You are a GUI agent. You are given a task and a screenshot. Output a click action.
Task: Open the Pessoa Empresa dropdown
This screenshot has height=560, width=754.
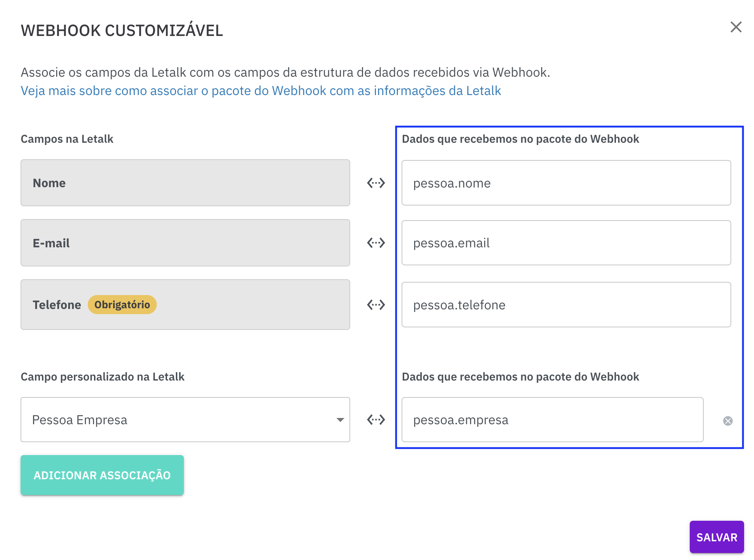(x=185, y=419)
